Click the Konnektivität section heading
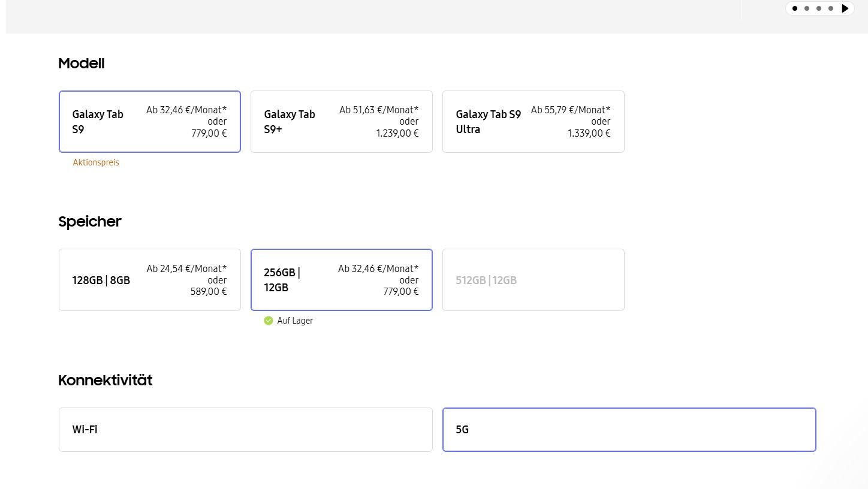The height and width of the screenshot is (489, 868). (106, 380)
